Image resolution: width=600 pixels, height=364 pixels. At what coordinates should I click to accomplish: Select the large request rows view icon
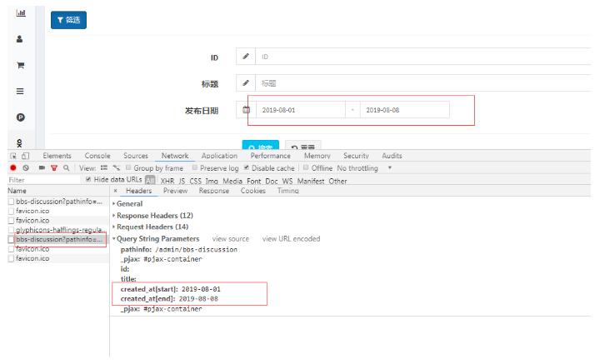(103, 167)
